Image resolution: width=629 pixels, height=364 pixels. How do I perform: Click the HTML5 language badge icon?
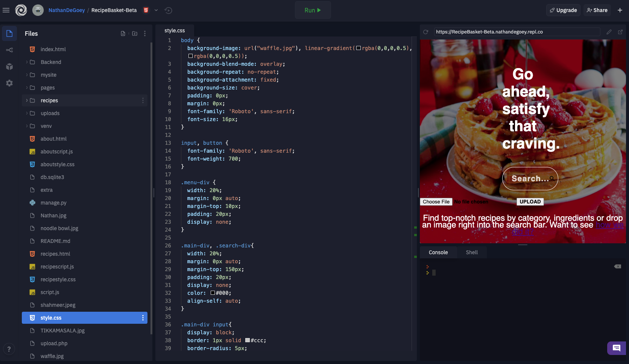pos(146,10)
